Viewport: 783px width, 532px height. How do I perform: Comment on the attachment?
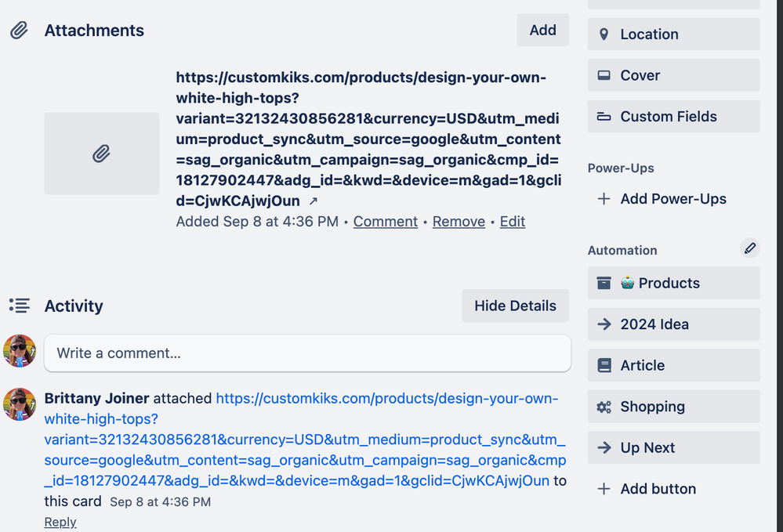click(385, 222)
